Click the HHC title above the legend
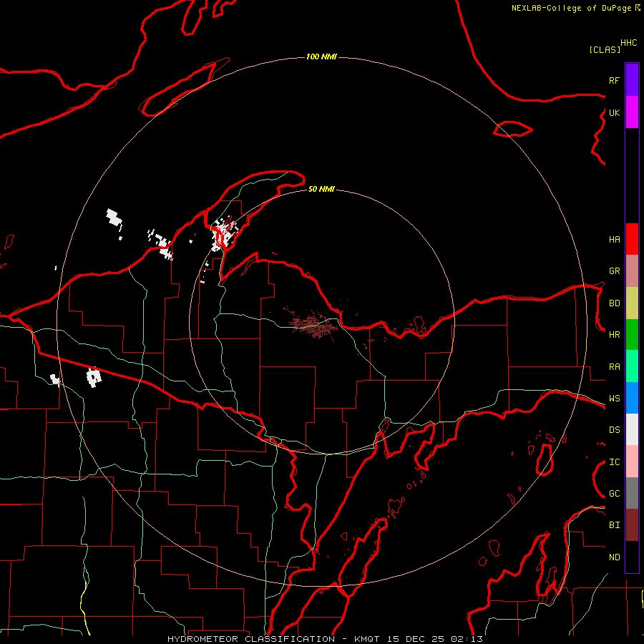644x644 pixels. click(629, 43)
